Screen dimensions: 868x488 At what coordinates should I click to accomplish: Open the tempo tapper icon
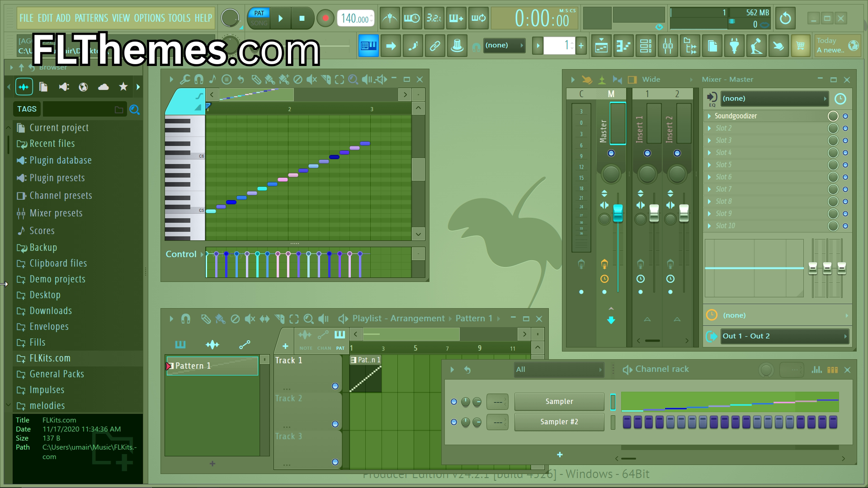click(757, 46)
